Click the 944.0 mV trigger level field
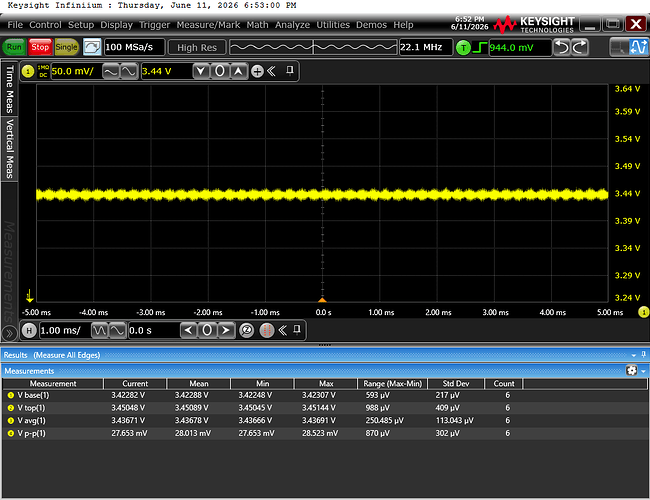650x500 pixels. coord(520,48)
